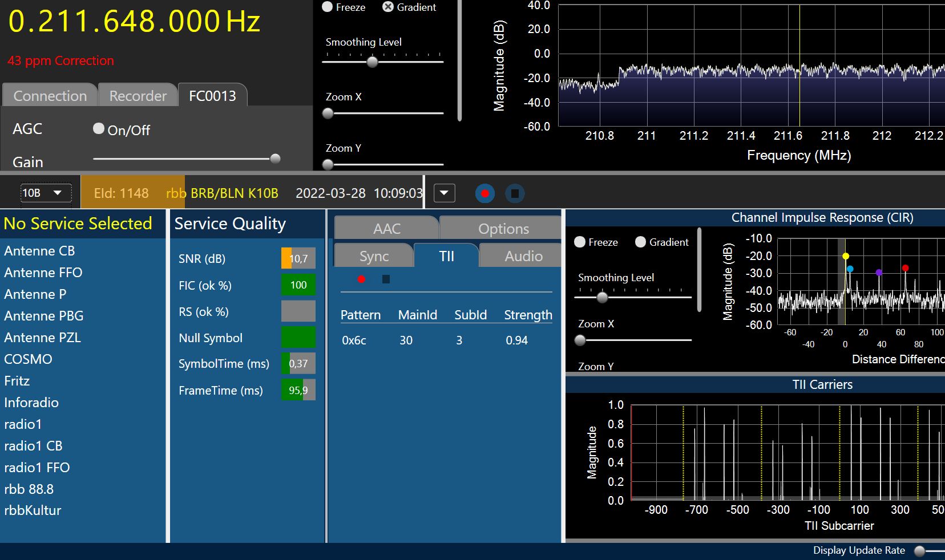
Task: Toggle AGC On/Off radio button
Action: click(99, 129)
